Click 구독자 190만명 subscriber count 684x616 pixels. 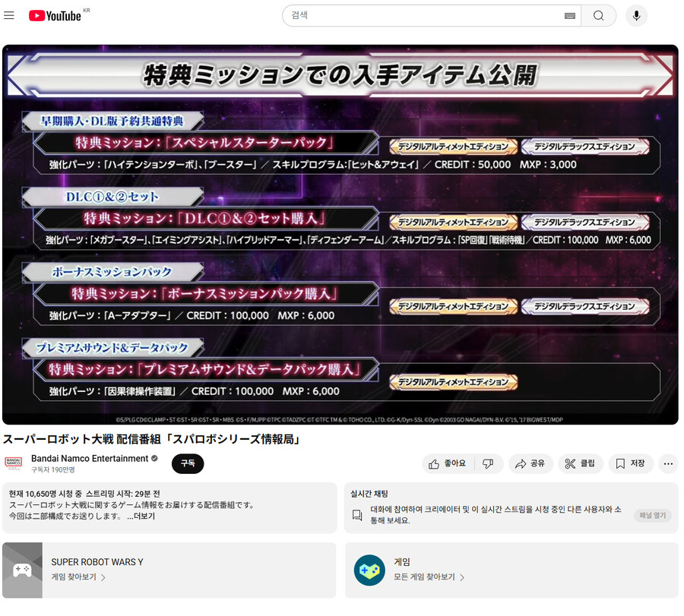pyautogui.click(x=53, y=469)
